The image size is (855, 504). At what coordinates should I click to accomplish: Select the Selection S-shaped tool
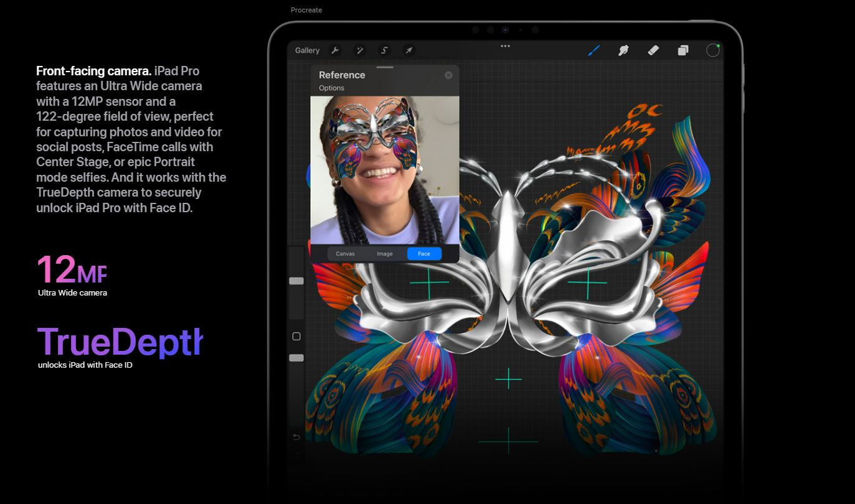(x=384, y=50)
